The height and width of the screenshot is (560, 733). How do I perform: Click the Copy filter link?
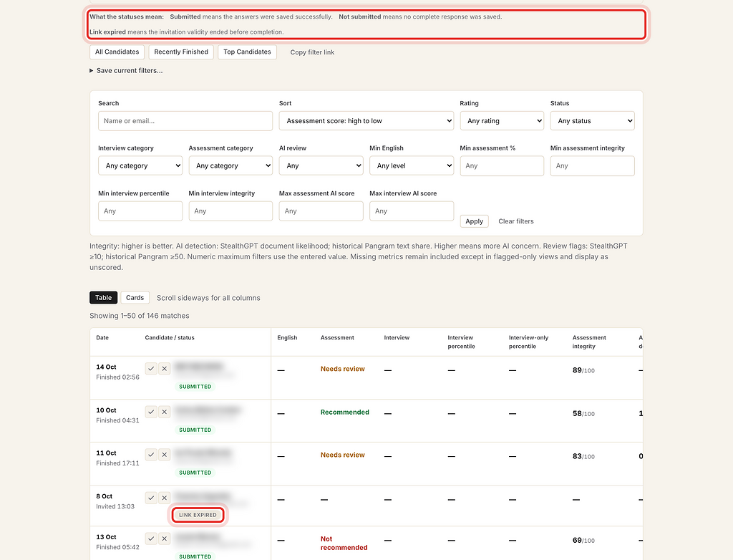(x=312, y=52)
